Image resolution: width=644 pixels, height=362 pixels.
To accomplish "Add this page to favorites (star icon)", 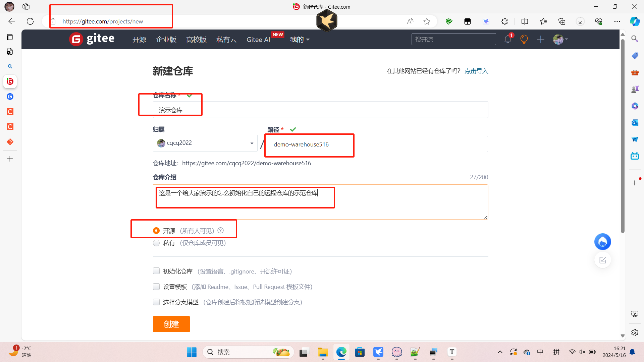I will [427, 21].
